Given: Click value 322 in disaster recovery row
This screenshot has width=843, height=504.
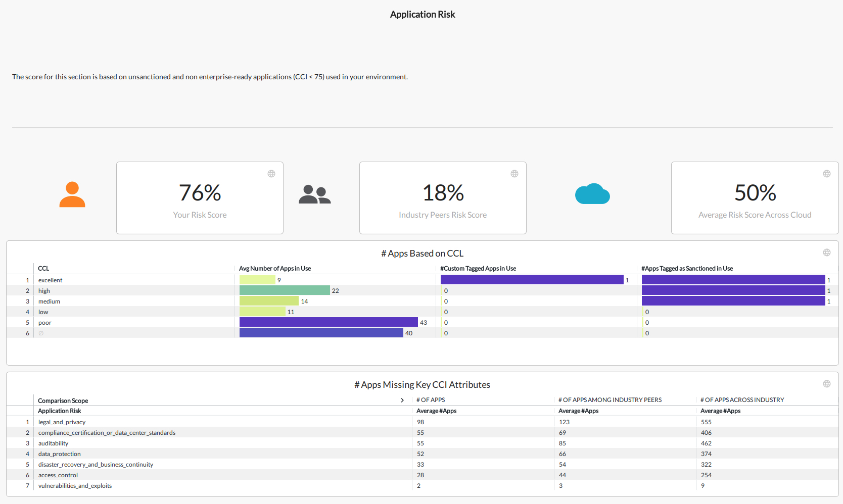Looking at the screenshot, I should click(x=706, y=465).
